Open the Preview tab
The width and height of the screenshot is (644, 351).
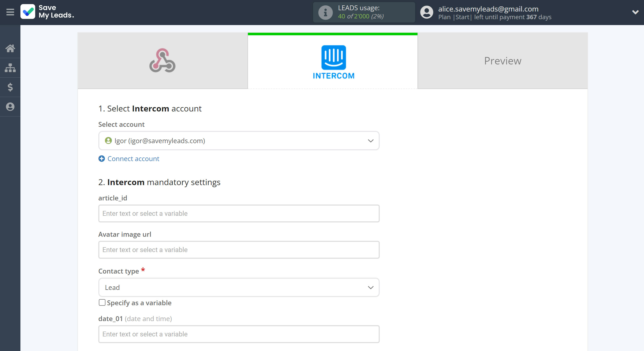pos(503,61)
